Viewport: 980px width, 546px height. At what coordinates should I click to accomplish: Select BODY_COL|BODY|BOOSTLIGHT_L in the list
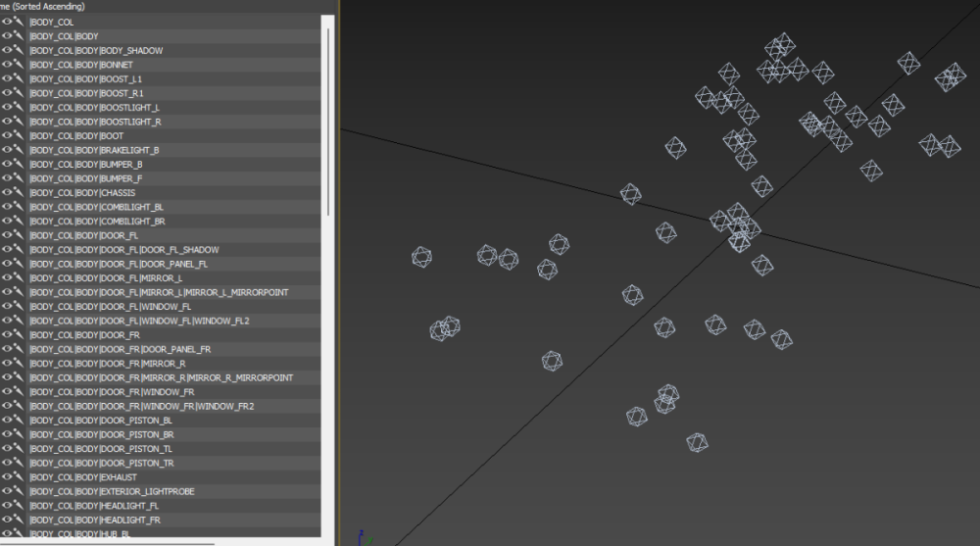94,108
